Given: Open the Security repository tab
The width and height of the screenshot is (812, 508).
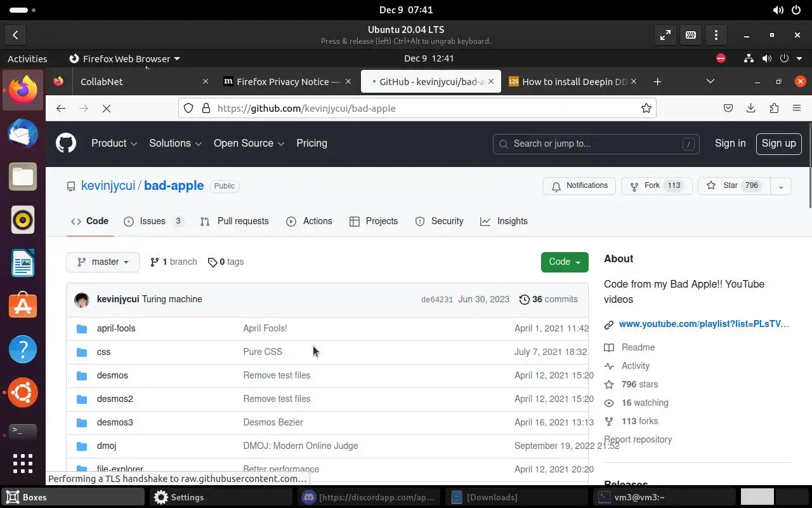Looking at the screenshot, I should point(439,222).
